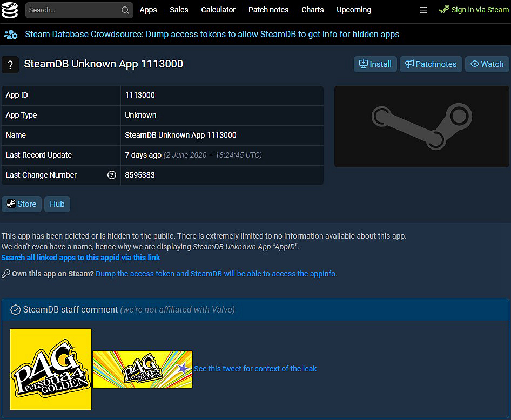The width and height of the screenshot is (511, 420).
Task: Click the App Type label cell
Action: 61,115
